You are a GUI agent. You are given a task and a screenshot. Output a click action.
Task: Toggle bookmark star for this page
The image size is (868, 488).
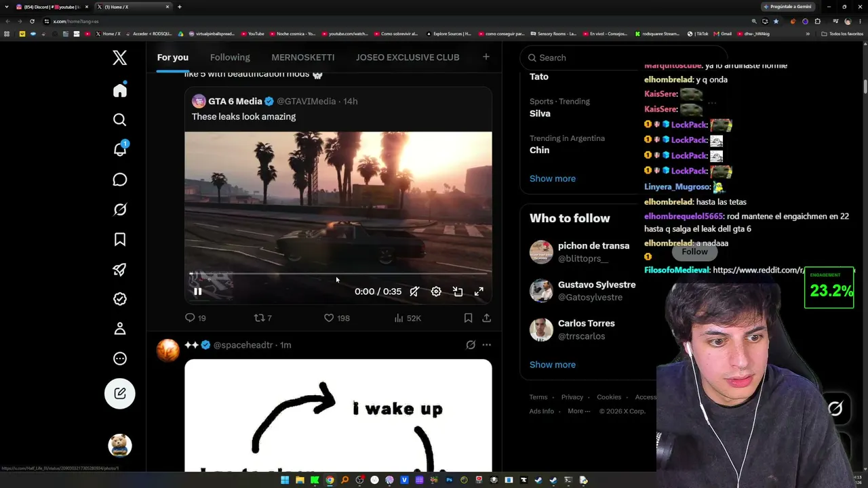[776, 21]
